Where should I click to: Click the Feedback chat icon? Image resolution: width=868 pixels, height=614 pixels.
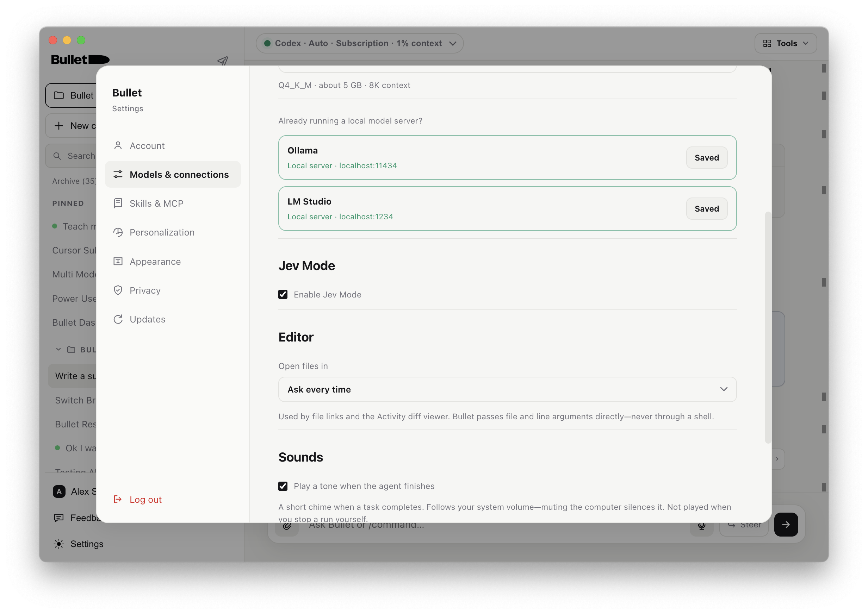(59, 518)
